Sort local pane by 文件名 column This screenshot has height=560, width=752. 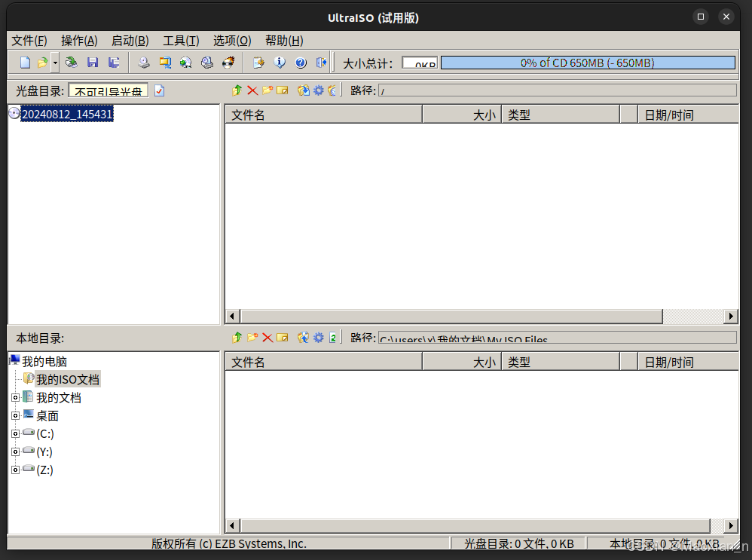[324, 362]
